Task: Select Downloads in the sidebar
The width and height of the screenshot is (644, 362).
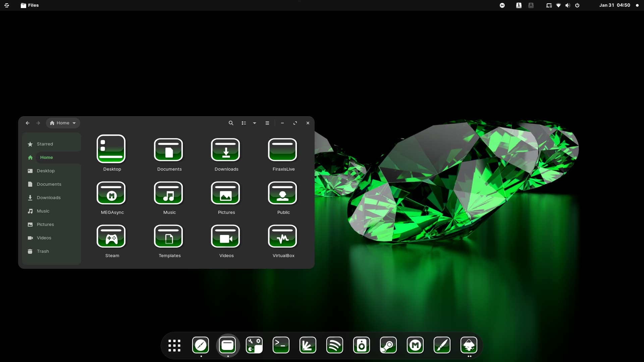Action: (52, 198)
